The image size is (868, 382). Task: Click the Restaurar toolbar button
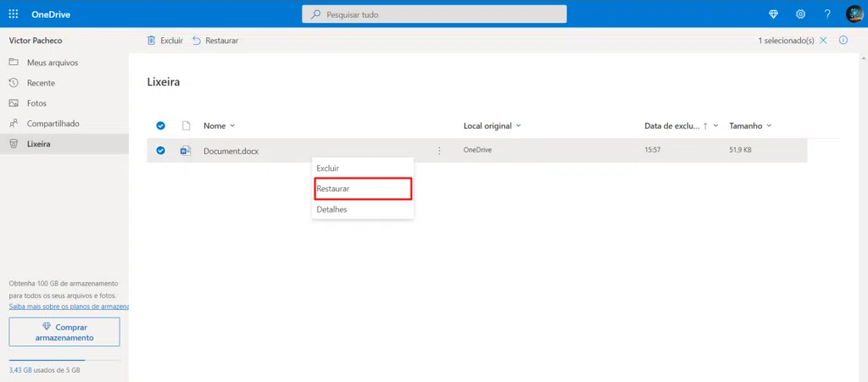coord(215,41)
